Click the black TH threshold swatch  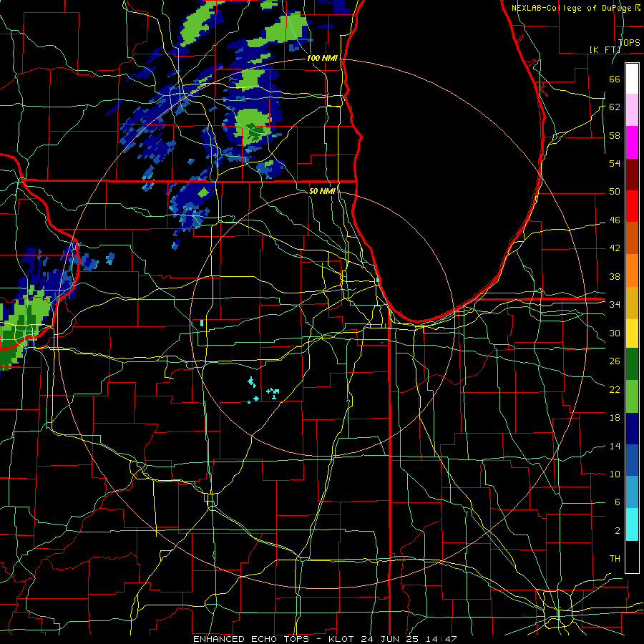pyautogui.click(x=632, y=557)
